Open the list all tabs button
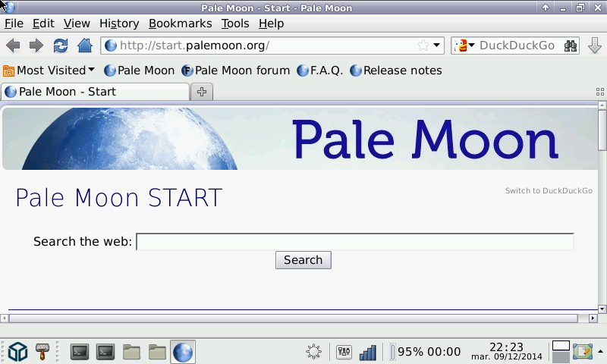607x364 pixels. (599, 92)
